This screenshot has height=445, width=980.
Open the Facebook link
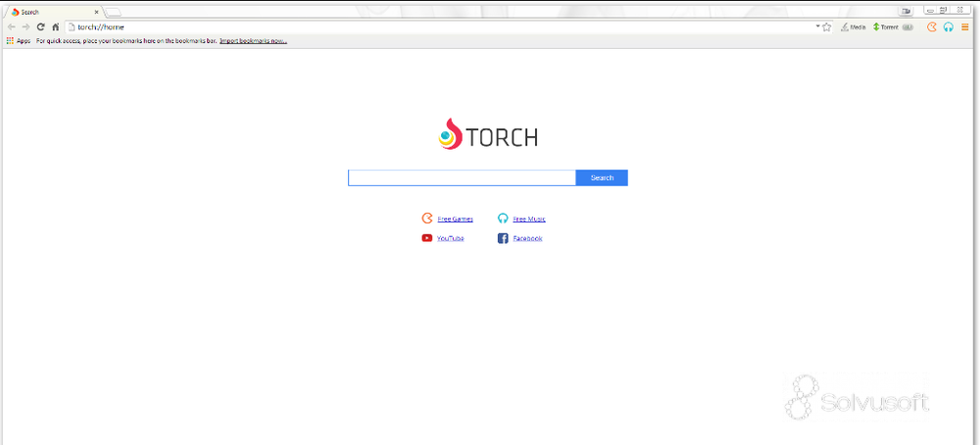coord(527,238)
